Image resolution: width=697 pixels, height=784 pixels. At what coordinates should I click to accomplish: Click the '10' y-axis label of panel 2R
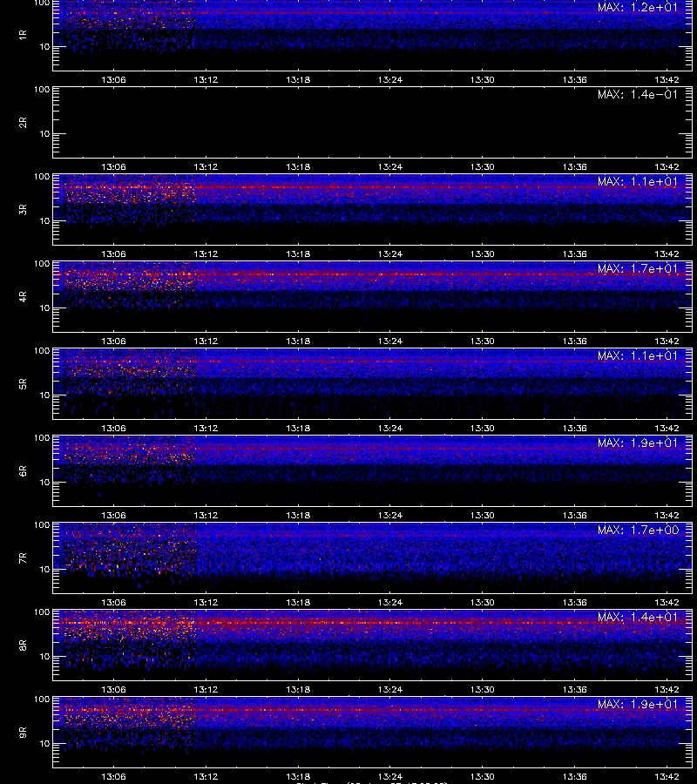click(x=44, y=134)
